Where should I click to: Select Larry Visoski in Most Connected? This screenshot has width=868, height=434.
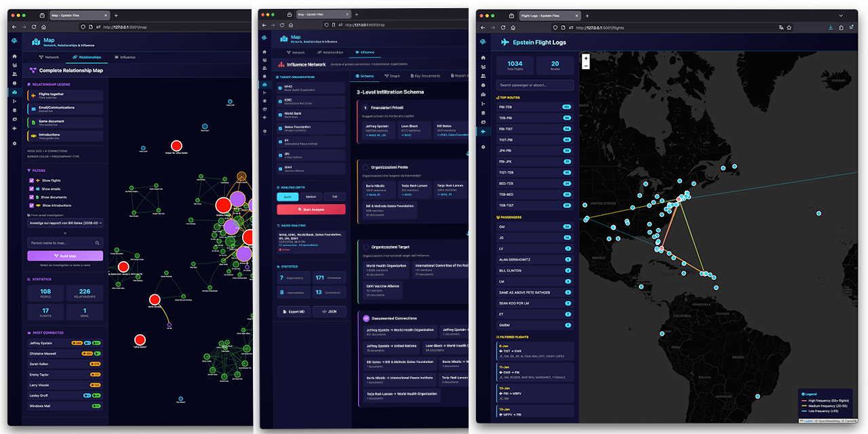(x=66, y=385)
